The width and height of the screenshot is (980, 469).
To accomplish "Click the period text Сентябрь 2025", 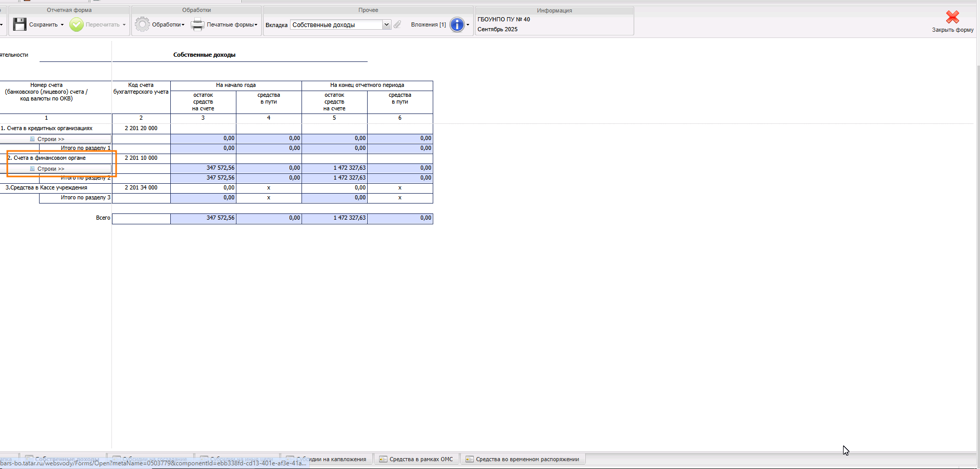I will tap(497, 29).
